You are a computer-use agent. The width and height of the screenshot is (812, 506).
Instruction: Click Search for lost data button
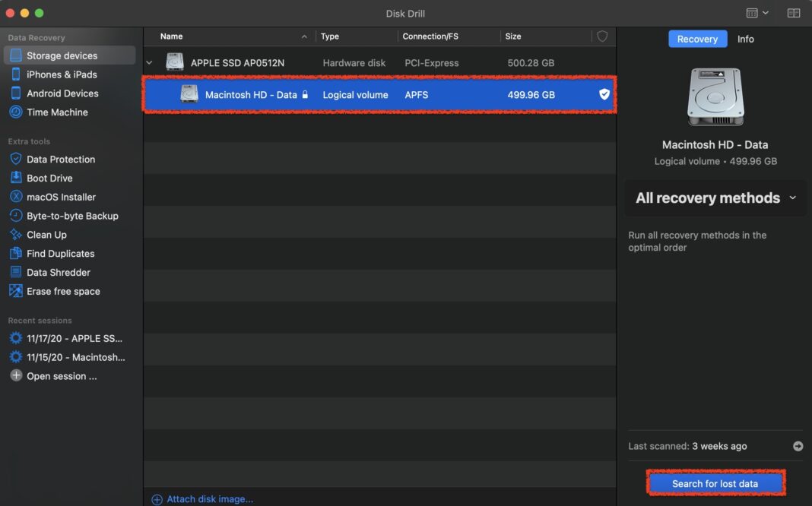click(x=715, y=483)
